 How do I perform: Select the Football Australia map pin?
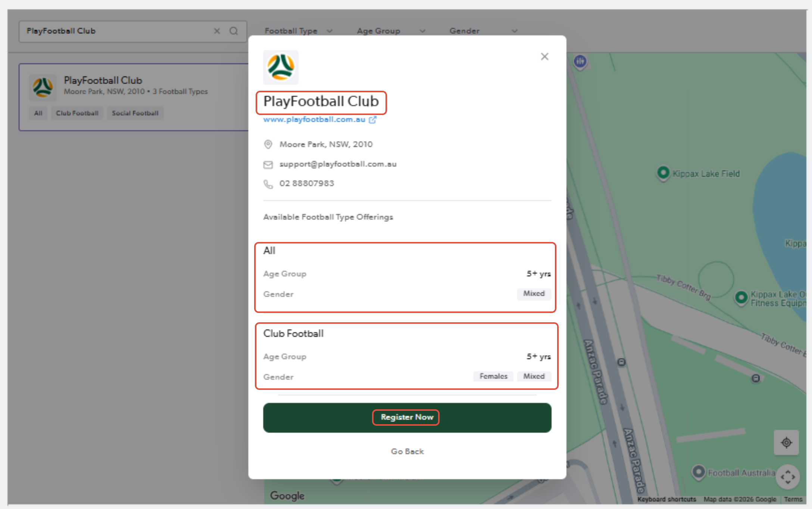pyautogui.click(x=699, y=472)
